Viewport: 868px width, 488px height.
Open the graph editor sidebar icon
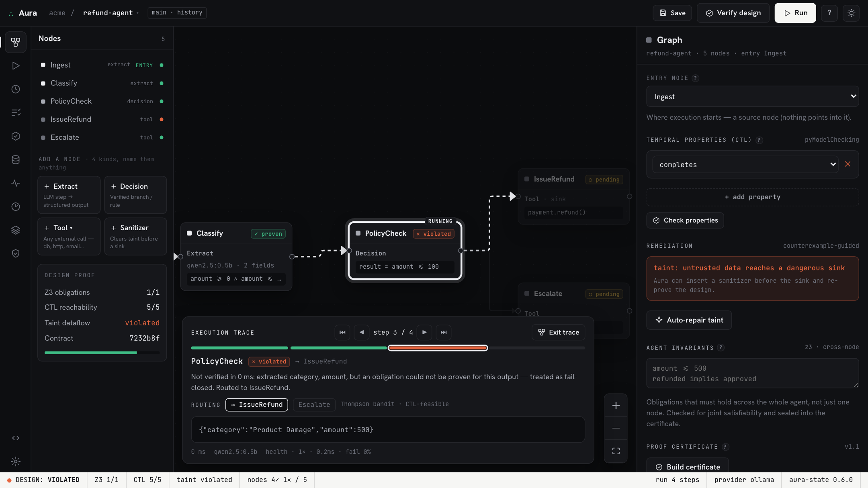[16, 42]
